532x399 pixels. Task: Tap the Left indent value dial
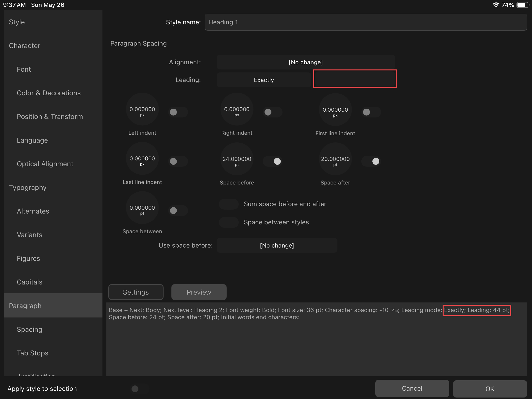[142, 109]
